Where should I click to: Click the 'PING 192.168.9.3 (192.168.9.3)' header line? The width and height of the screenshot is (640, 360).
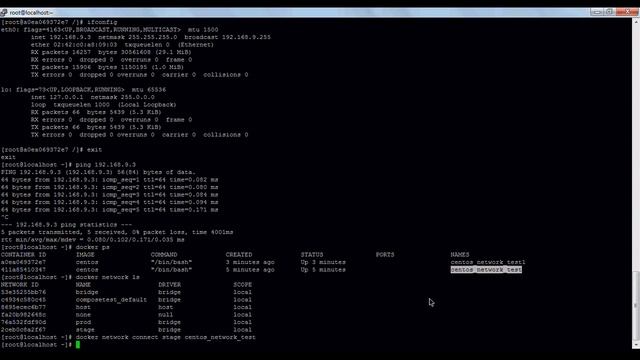click(98, 172)
